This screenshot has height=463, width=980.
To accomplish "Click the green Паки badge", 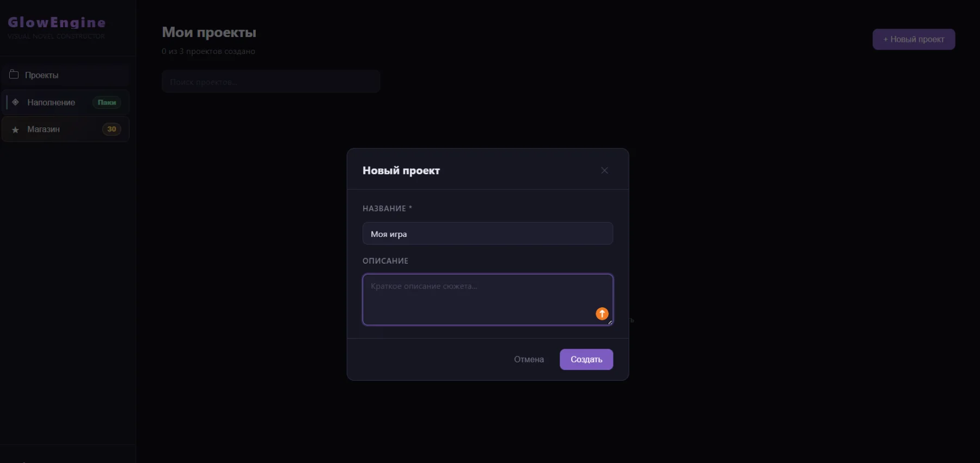I will coord(107,102).
